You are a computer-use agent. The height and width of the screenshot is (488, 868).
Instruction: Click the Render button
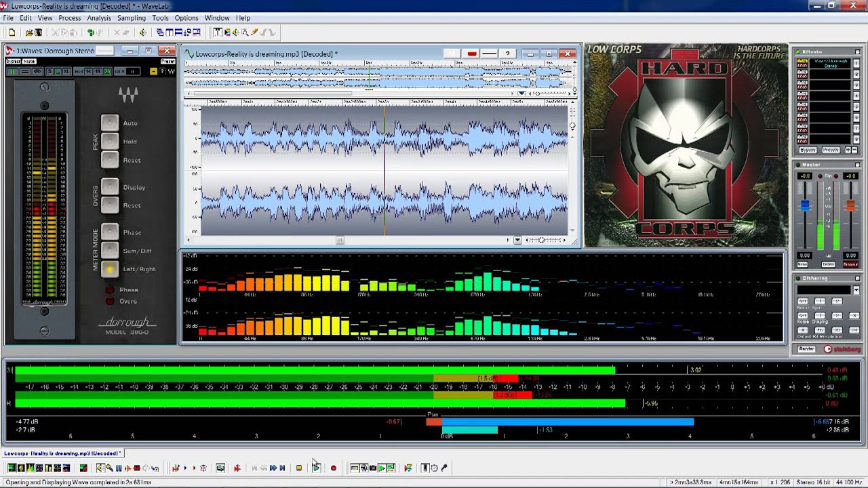[806, 349]
